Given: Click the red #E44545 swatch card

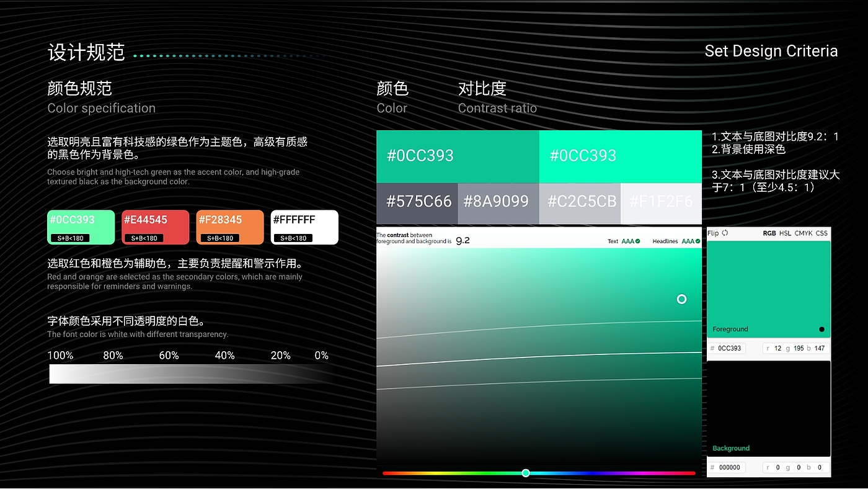Looking at the screenshot, I should (156, 227).
